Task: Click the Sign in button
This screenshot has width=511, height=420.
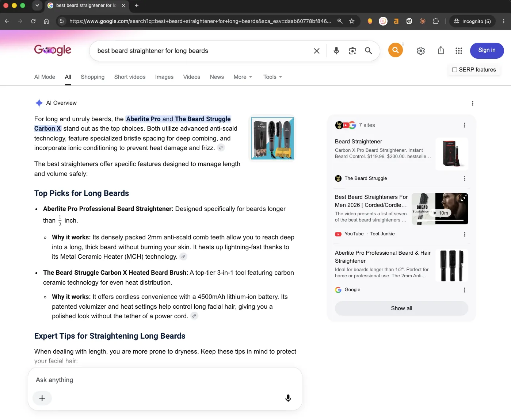Action: pyautogui.click(x=487, y=50)
